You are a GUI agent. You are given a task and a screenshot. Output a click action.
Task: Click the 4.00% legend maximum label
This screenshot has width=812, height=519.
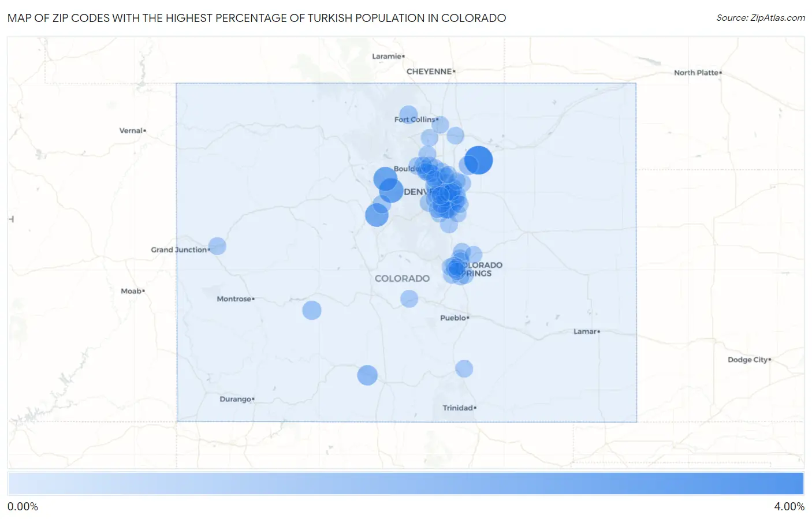click(x=789, y=506)
